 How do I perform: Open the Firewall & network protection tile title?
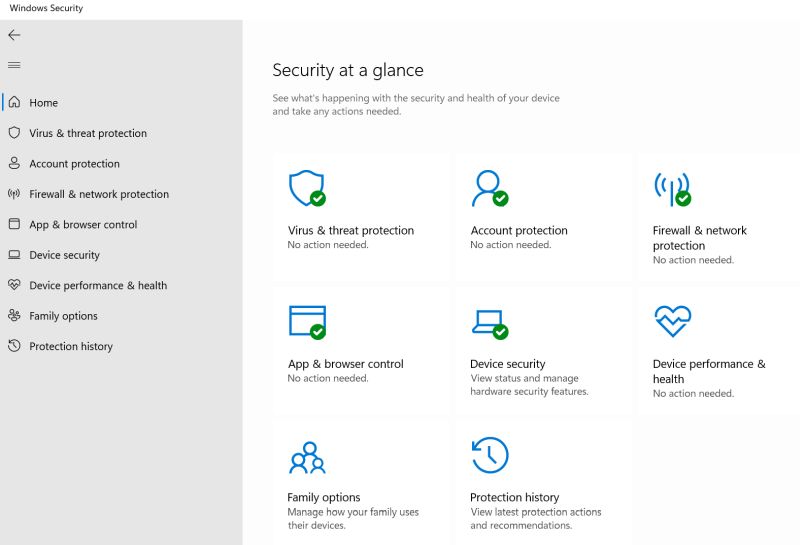click(699, 238)
